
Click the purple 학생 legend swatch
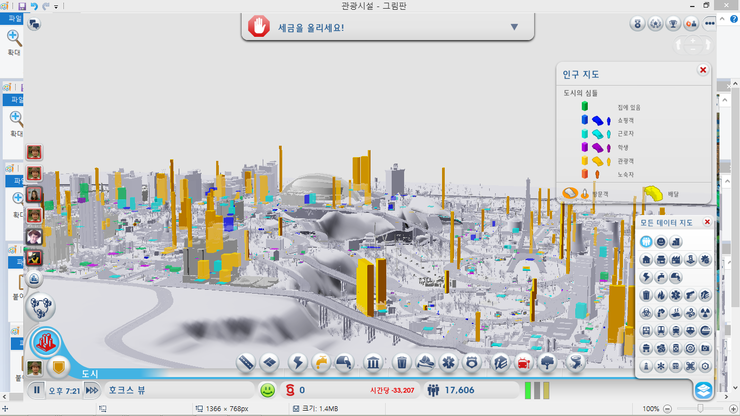pos(585,147)
